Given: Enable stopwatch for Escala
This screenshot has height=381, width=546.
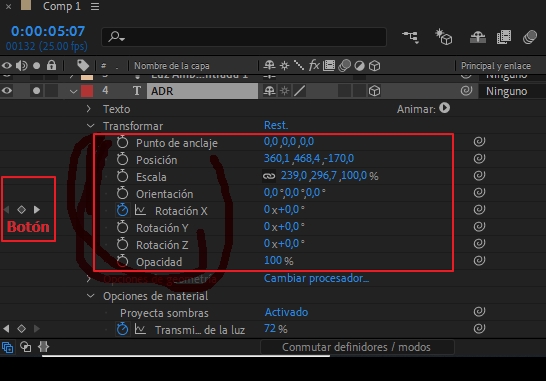Looking at the screenshot, I should pyautogui.click(x=122, y=176).
